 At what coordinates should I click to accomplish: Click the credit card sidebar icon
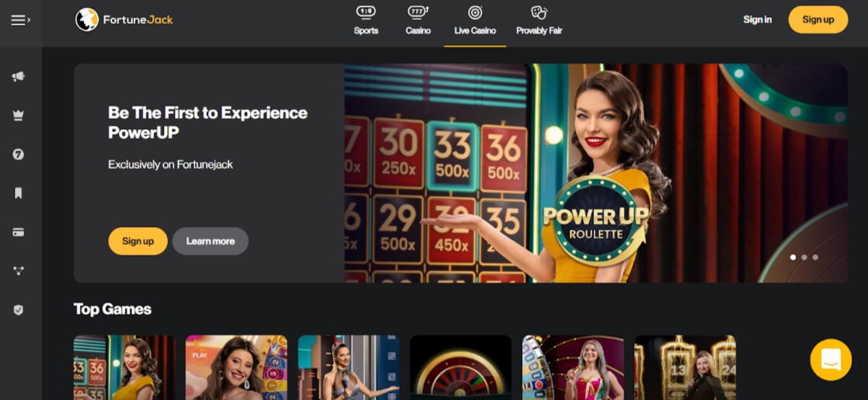click(19, 231)
